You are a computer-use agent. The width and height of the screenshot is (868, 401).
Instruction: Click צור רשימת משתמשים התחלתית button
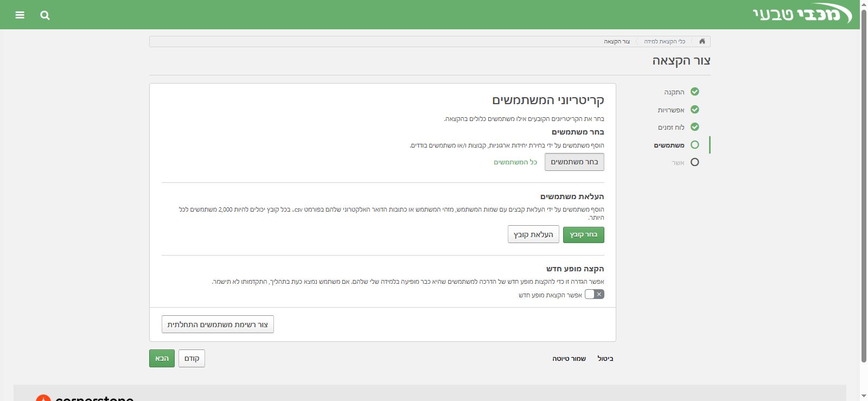click(218, 324)
